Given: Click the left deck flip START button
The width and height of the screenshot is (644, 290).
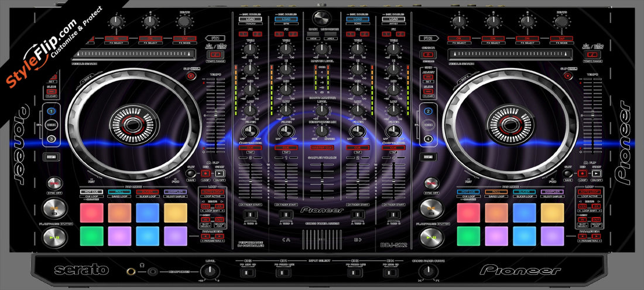Looking at the screenshot, I should click(220, 174).
